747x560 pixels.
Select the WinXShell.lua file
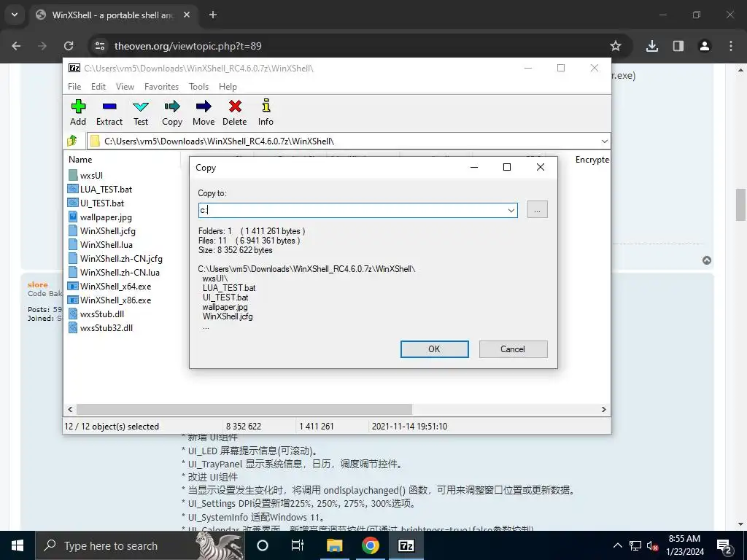(x=107, y=245)
